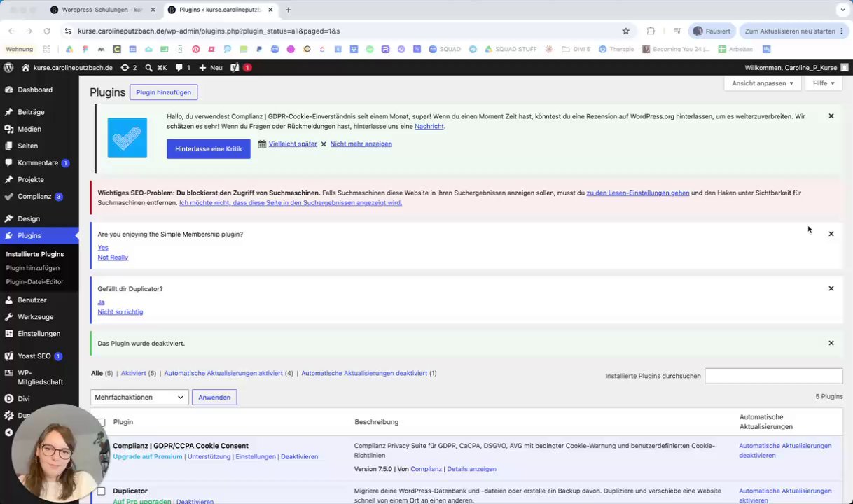The width and height of the screenshot is (853, 504).
Task: Open the Spotify bookmark icon
Action: pos(370,49)
